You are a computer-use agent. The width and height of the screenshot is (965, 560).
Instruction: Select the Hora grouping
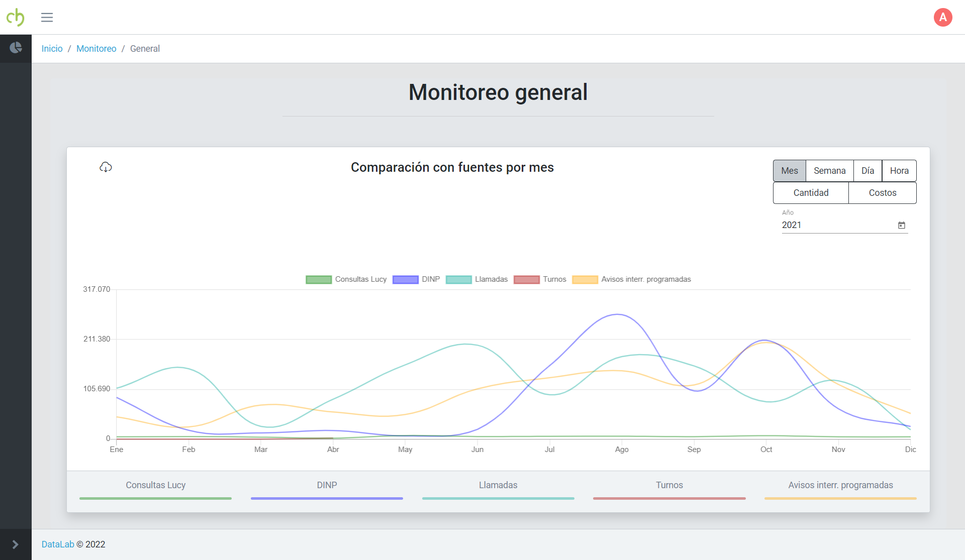(899, 171)
